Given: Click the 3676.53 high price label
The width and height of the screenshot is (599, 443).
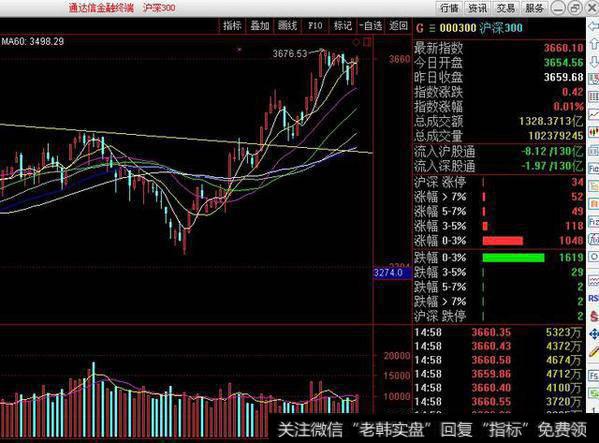Looking at the screenshot, I should pos(290,53).
